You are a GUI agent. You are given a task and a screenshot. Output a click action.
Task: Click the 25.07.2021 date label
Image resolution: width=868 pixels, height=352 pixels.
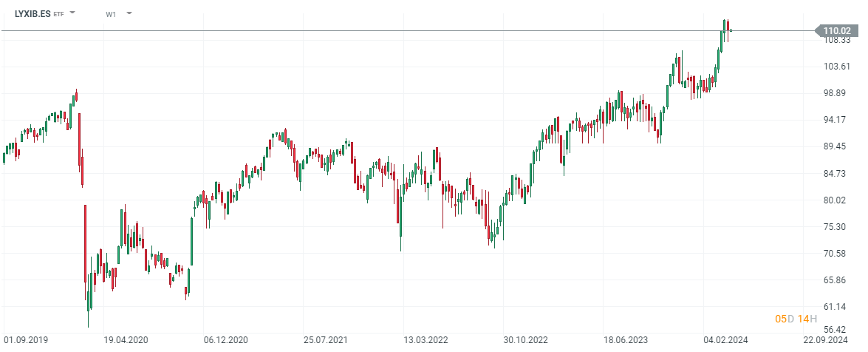point(325,340)
